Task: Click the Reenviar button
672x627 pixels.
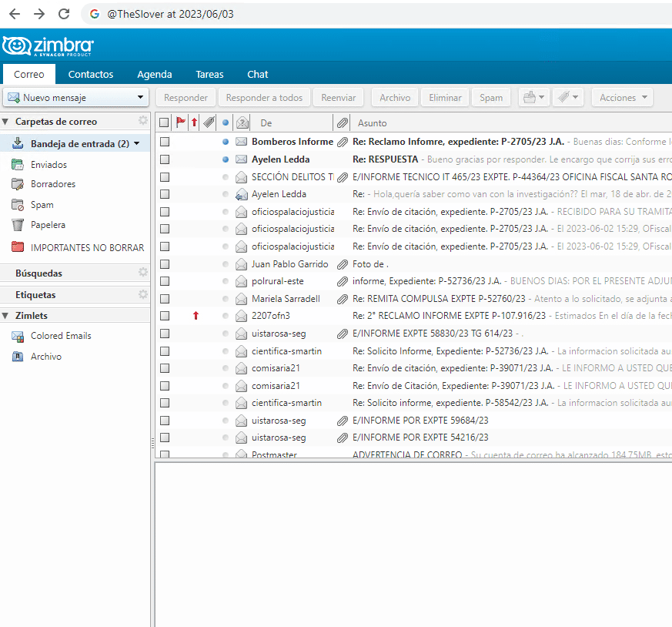Action: point(338,97)
